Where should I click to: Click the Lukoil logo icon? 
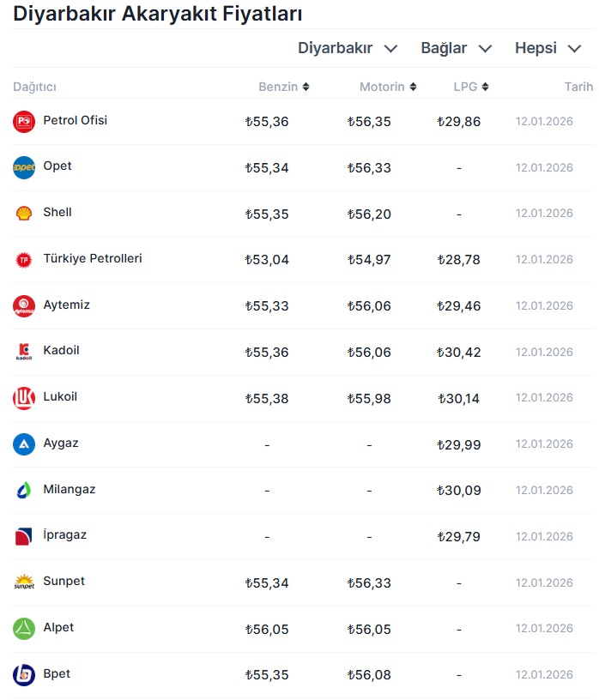(x=24, y=398)
